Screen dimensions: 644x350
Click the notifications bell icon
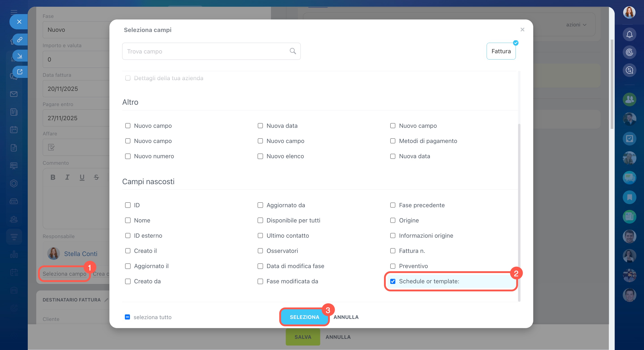pos(629,34)
